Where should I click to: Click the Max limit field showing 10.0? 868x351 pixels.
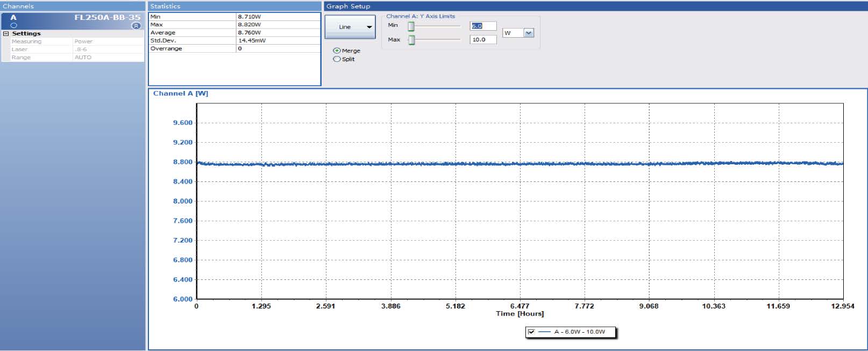pos(482,40)
